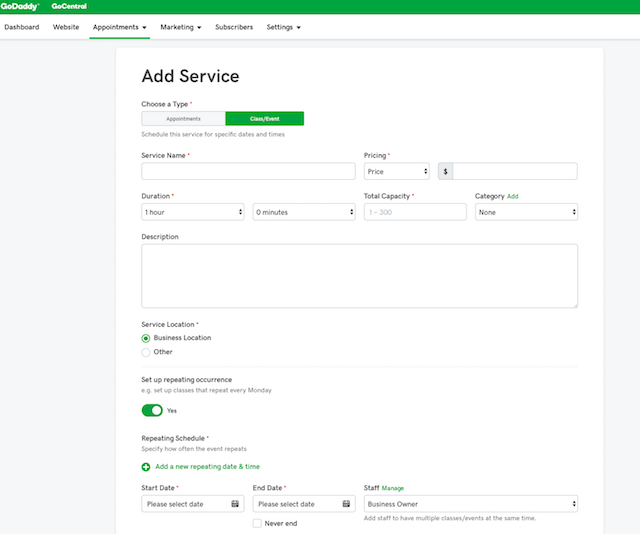Click the 'Yes' toggle label
This screenshot has width=640, height=534.
coord(172,411)
